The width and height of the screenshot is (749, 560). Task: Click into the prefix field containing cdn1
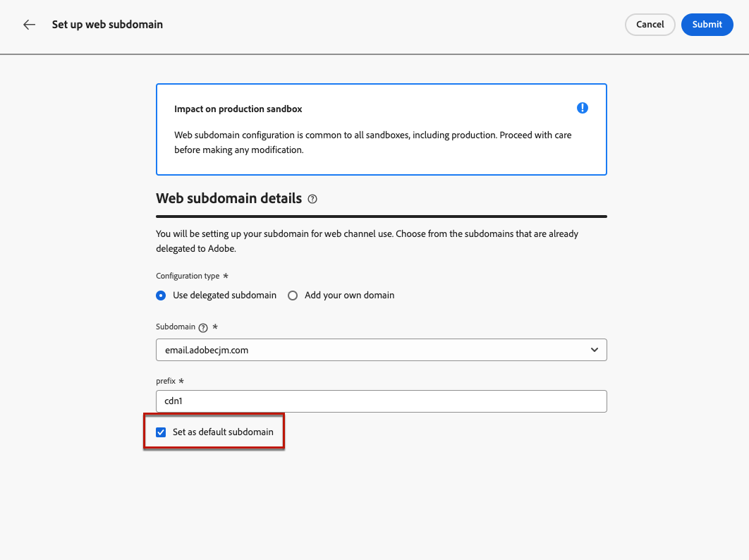pos(381,401)
